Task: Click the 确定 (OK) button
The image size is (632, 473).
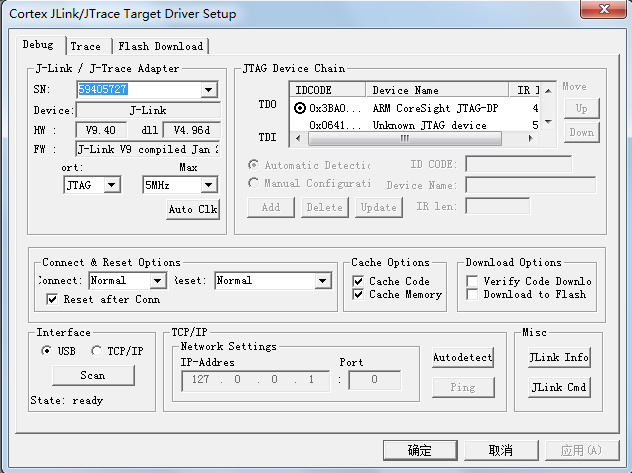Action: click(x=420, y=450)
